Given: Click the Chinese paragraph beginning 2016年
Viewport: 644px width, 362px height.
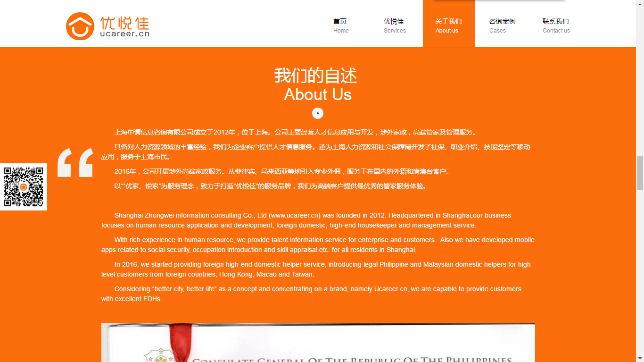Looking at the screenshot, I should pos(283,171).
